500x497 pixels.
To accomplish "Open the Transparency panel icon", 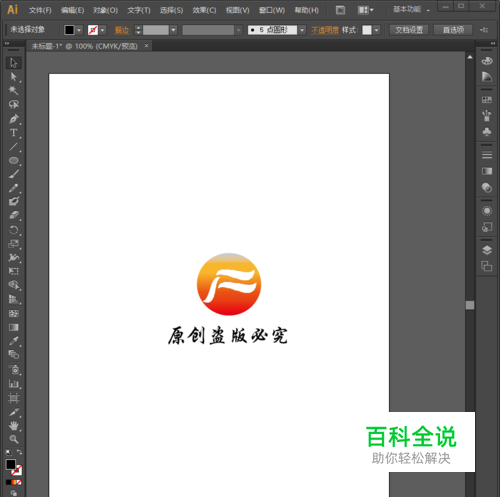I will point(487,188).
